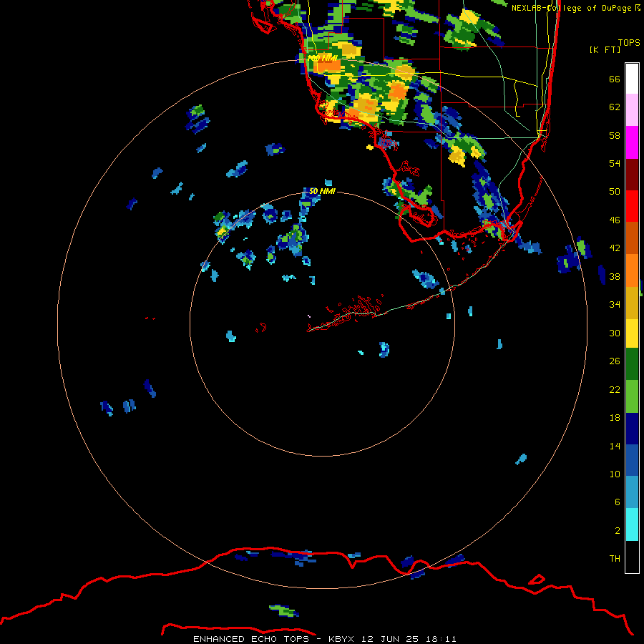This screenshot has width=644, height=644.
Task: Click the "50 NMI" range ring label
Action: pos(322,191)
